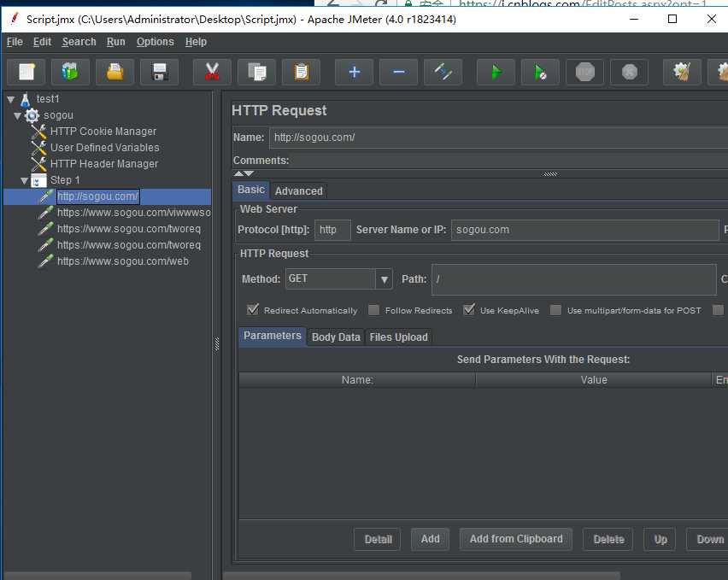Collapse all nodes with the minus icon

coord(399,72)
